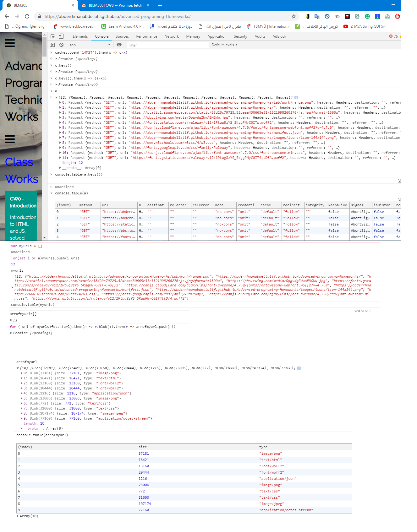Screen dimensions: 417x532
Task: Expand Array(10) below the blob table
Action: pyautogui.click(x=18, y=516)
